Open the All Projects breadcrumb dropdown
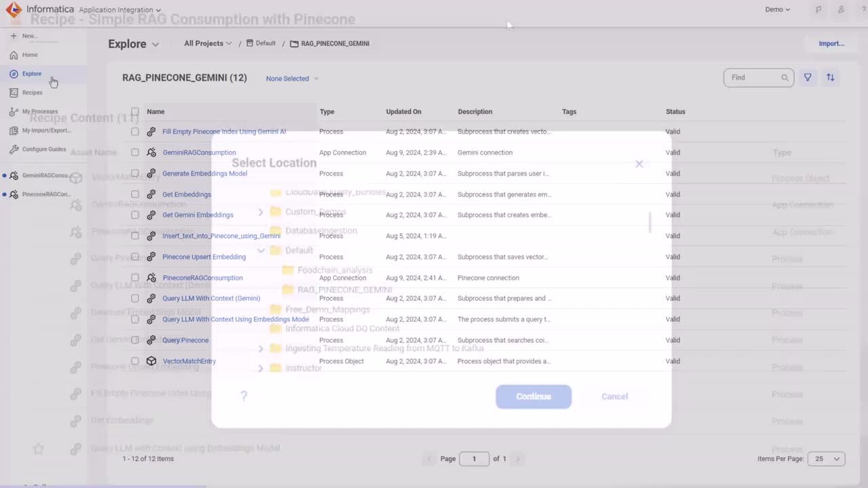Screen dimensions: 868x488 coord(208,43)
